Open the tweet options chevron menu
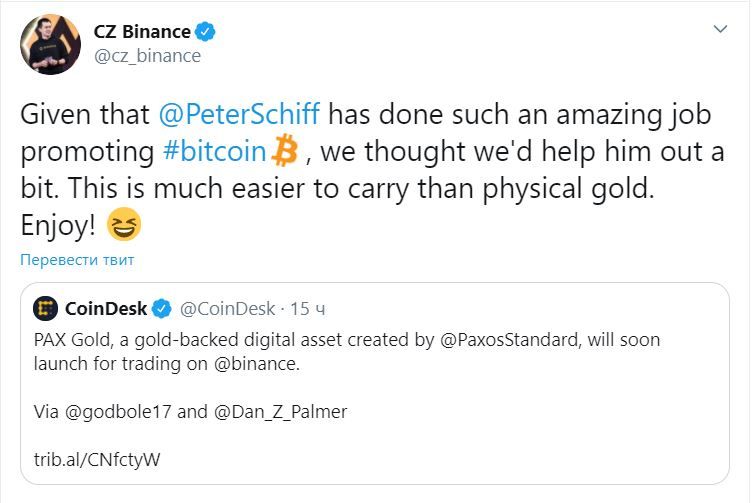This screenshot has height=503, width=755. [719, 31]
